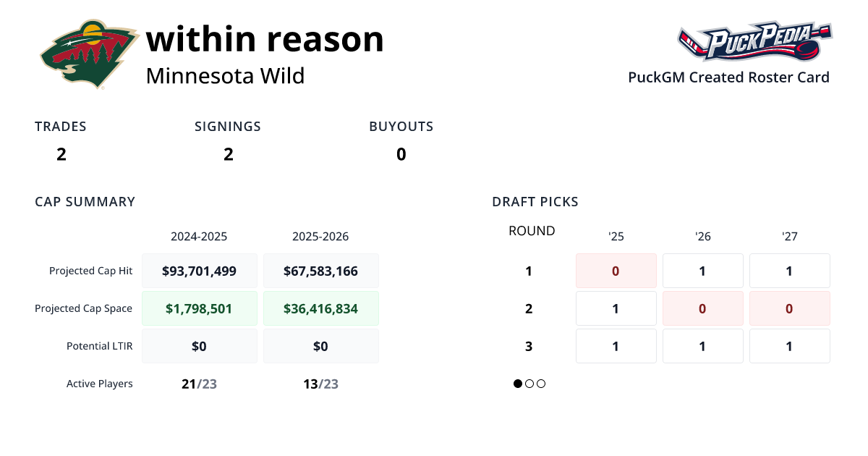Click the PuckPedia logo
The image size is (868, 456).
754,42
